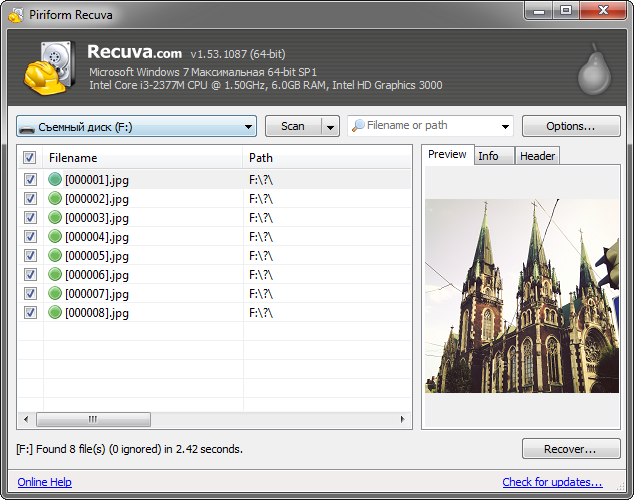Click the magnifier icon in the search box
Screen dimensions: 634x500
coord(358,126)
